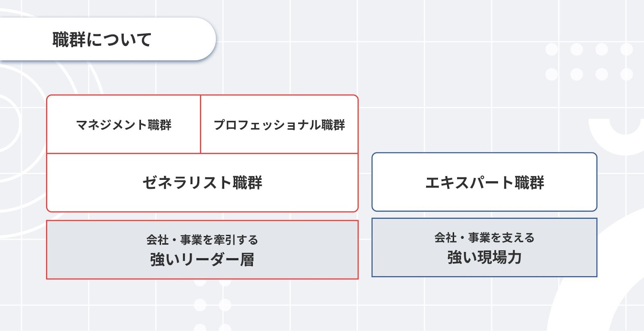644x331 pixels.
Task: Select the blue-bordered gray description box
Action: (484, 247)
